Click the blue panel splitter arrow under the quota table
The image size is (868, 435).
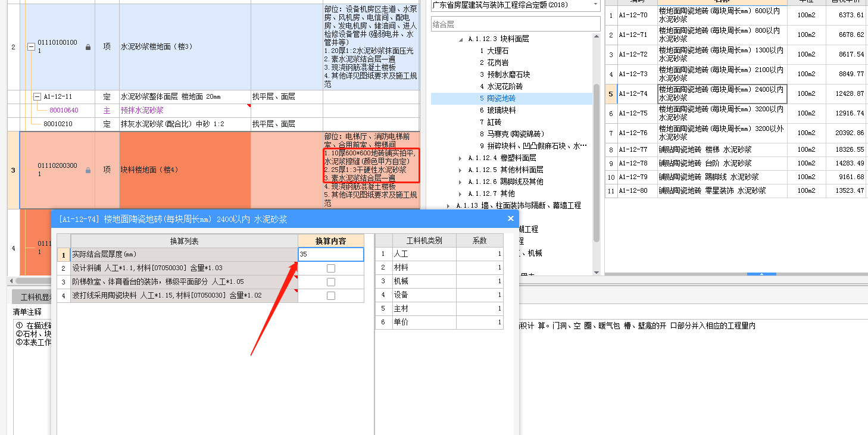761,274
